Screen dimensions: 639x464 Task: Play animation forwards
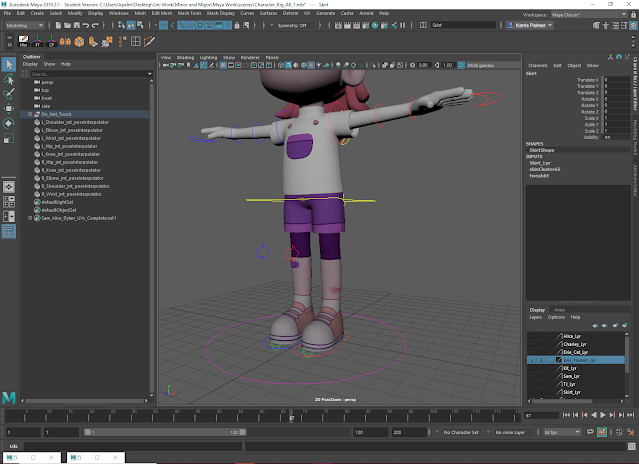(603, 415)
